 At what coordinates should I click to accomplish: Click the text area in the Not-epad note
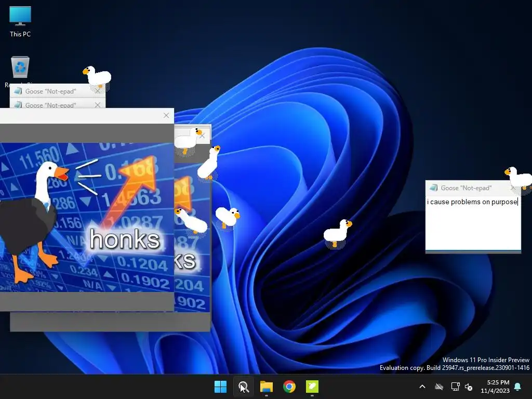pyautogui.click(x=473, y=222)
